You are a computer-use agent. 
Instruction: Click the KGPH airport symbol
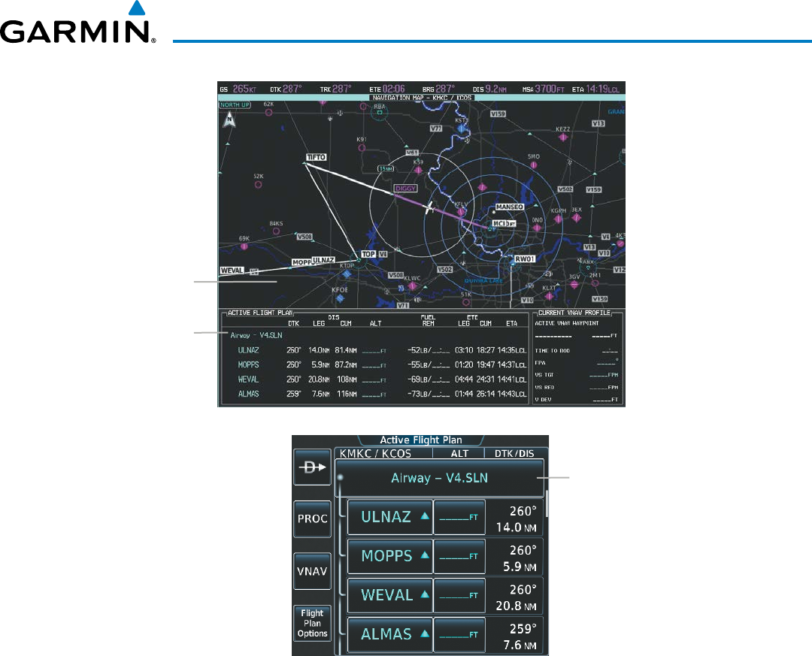pos(558,219)
